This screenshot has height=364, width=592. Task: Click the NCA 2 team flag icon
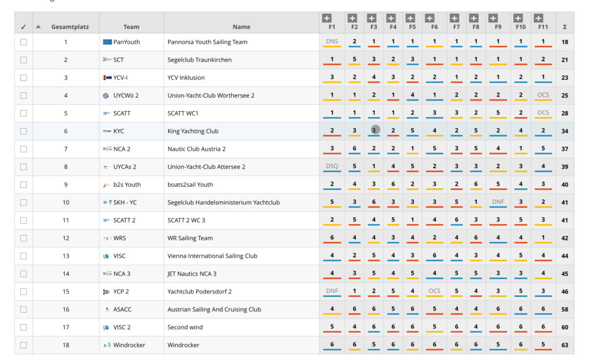tap(107, 149)
